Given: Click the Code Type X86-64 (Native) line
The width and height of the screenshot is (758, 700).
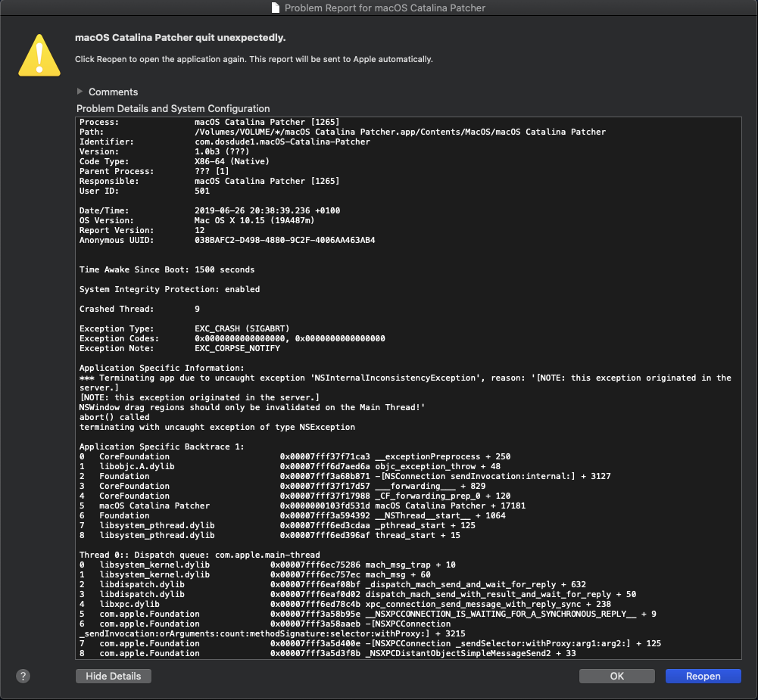Looking at the screenshot, I should [174, 161].
